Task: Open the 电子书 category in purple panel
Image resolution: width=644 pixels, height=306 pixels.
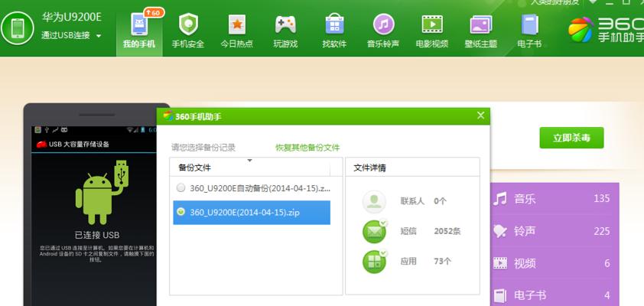Action: pyautogui.click(x=555, y=295)
